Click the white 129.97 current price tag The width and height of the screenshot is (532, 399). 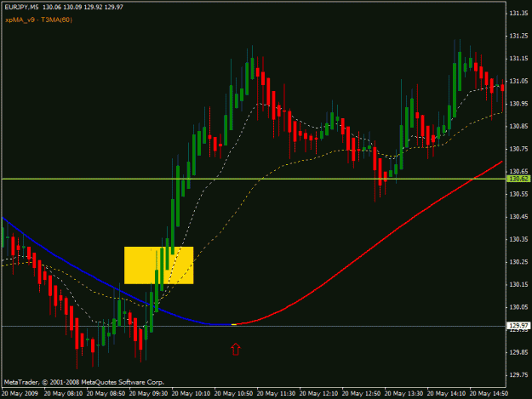pos(518,326)
